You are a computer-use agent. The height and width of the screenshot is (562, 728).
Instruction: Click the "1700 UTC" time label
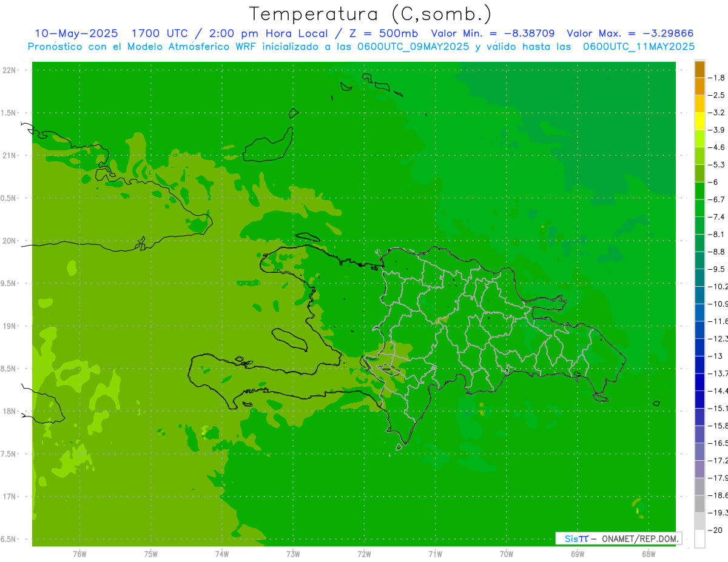159,33
